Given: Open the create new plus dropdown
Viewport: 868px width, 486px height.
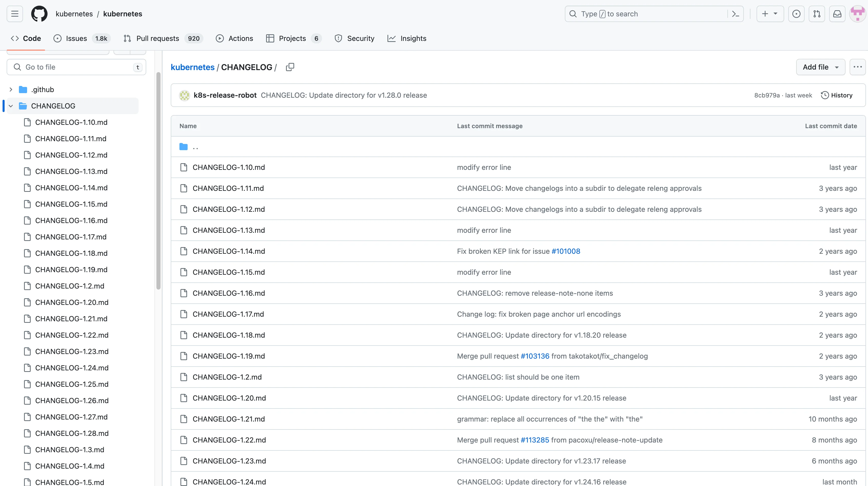Looking at the screenshot, I should pyautogui.click(x=770, y=14).
